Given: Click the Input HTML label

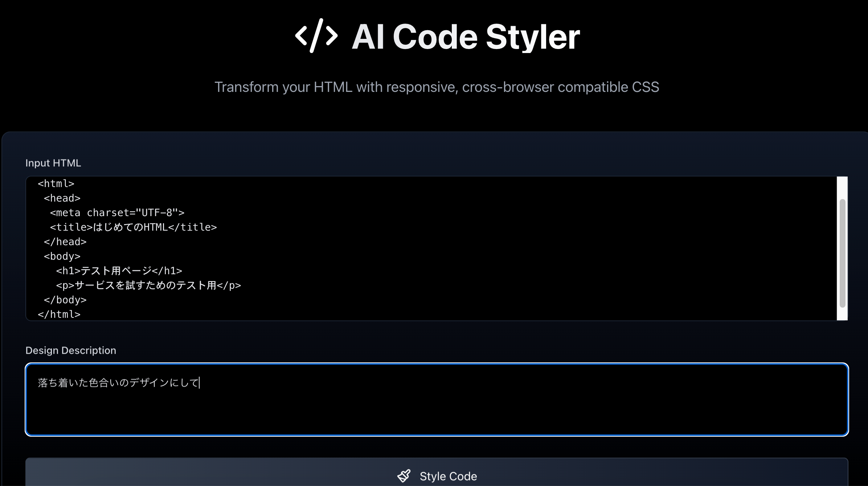Looking at the screenshot, I should [53, 163].
